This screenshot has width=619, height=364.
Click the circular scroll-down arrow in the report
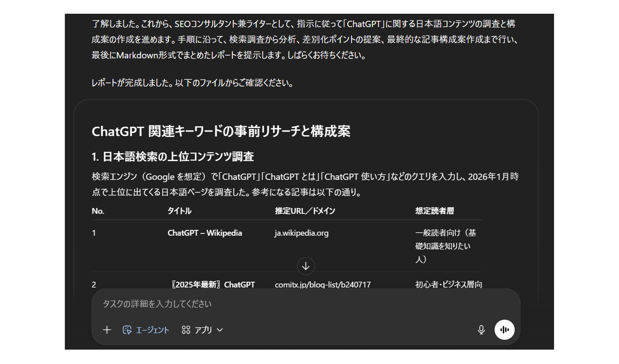[306, 266]
